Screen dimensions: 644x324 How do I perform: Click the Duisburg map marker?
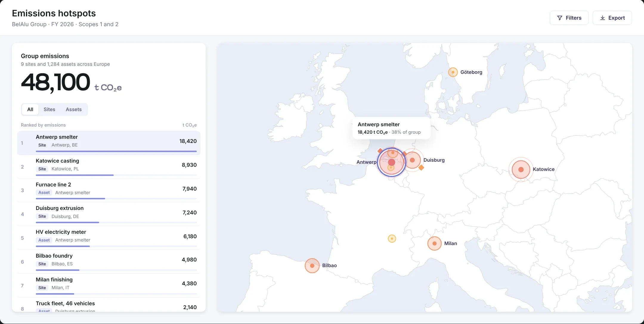click(412, 160)
